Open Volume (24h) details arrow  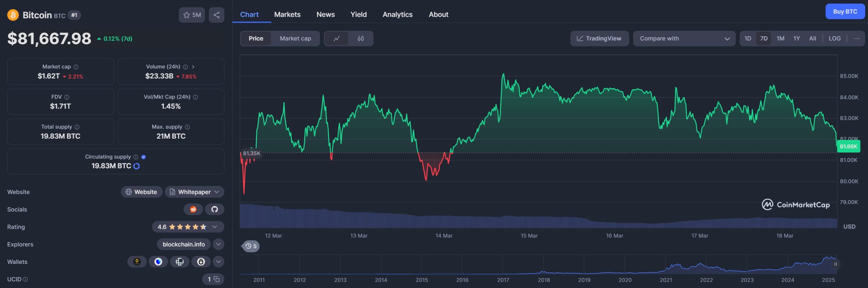193,67
